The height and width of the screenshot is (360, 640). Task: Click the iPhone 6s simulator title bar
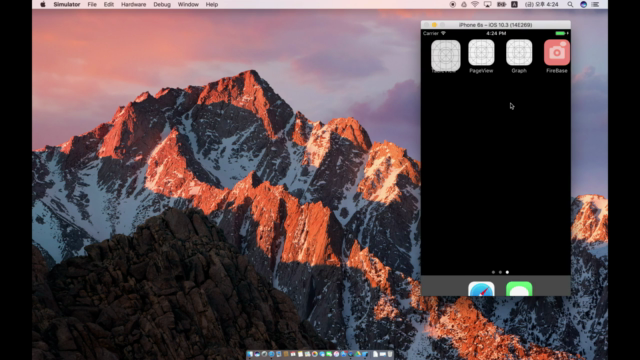(x=496, y=25)
